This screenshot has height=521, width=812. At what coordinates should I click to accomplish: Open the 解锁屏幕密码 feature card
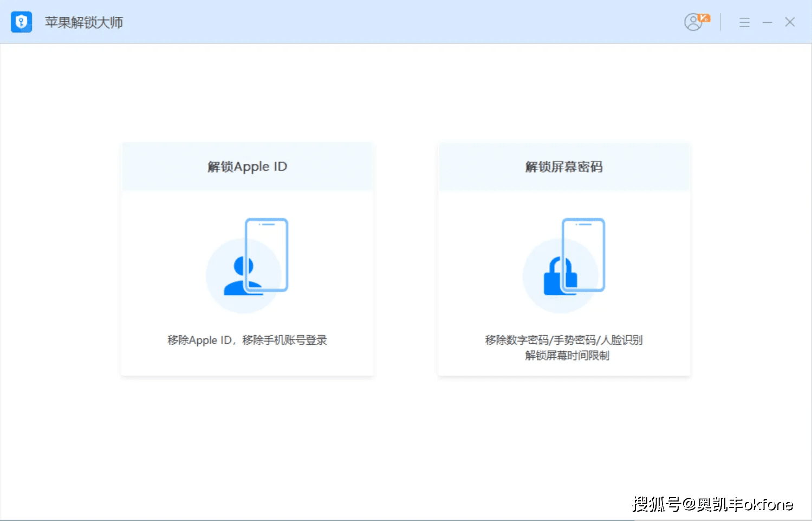tap(564, 258)
